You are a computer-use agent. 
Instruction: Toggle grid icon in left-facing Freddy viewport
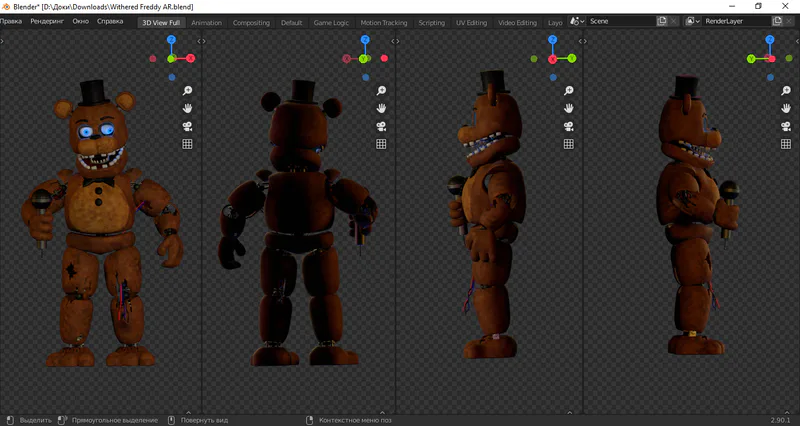tap(568, 144)
